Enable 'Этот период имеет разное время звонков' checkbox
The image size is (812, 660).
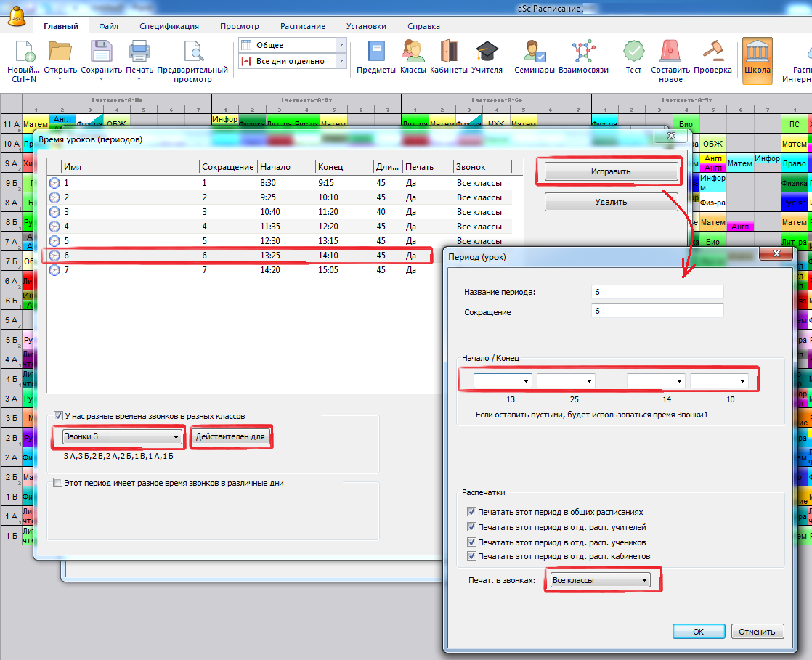(x=59, y=482)
